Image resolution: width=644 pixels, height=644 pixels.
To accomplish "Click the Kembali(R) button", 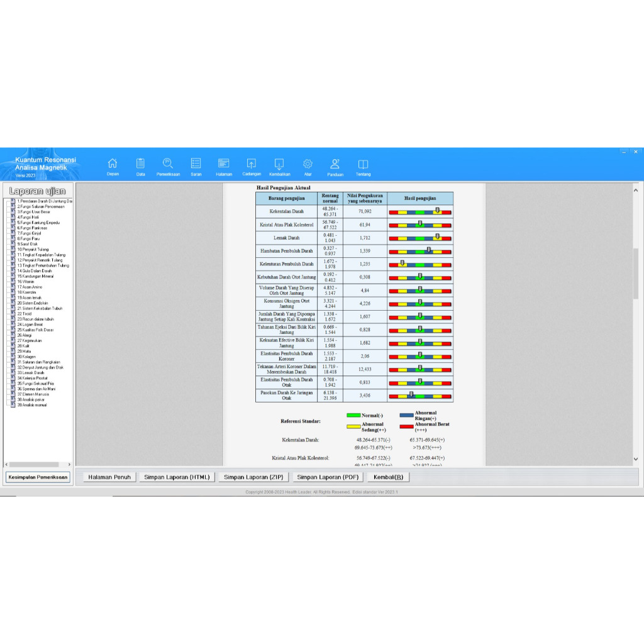I will (388, 477).
